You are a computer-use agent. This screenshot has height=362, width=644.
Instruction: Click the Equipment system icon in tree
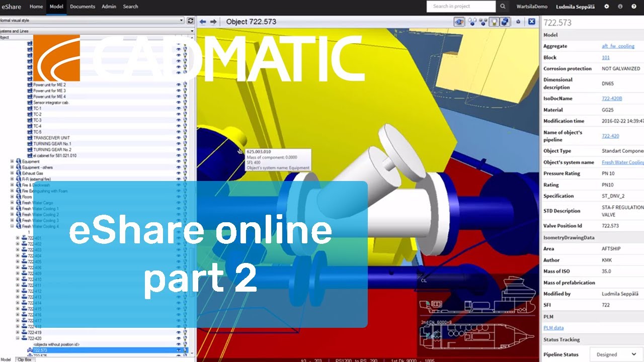click(19, 161)
